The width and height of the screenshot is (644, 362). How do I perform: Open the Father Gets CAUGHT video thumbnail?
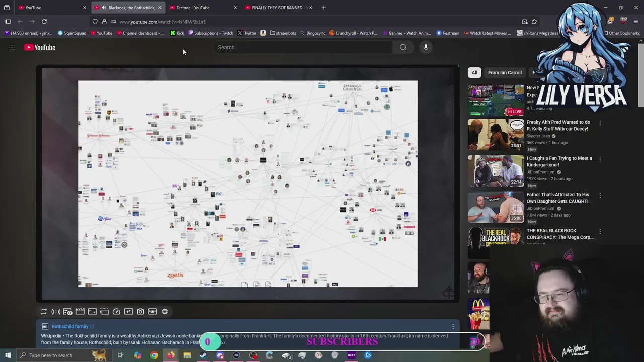(496, 207)
